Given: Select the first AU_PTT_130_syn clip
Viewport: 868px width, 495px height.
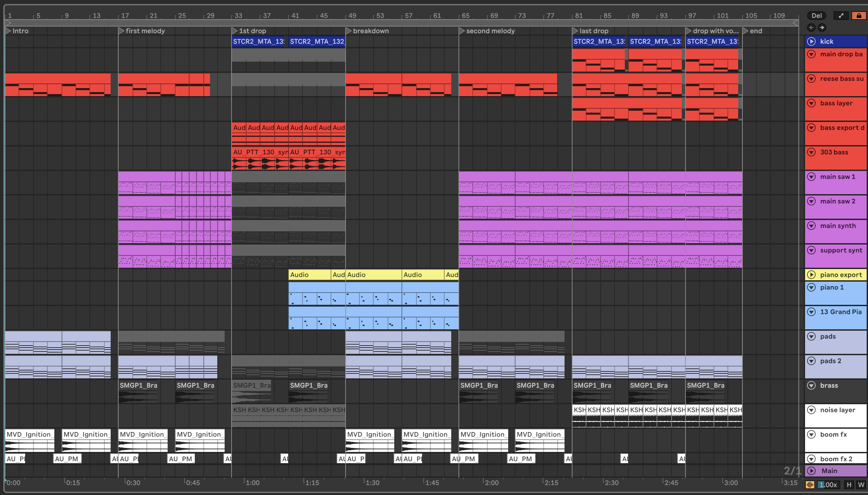Looking at the screenshot, I should (x=260, y=158).
